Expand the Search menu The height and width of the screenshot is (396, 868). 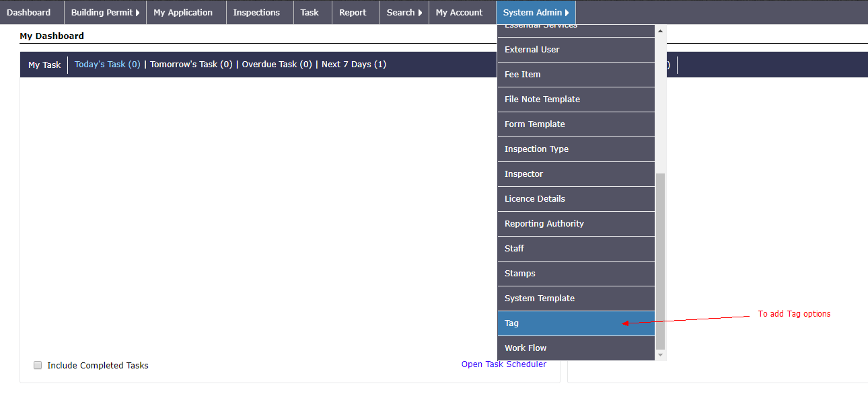tap(404, 12)
